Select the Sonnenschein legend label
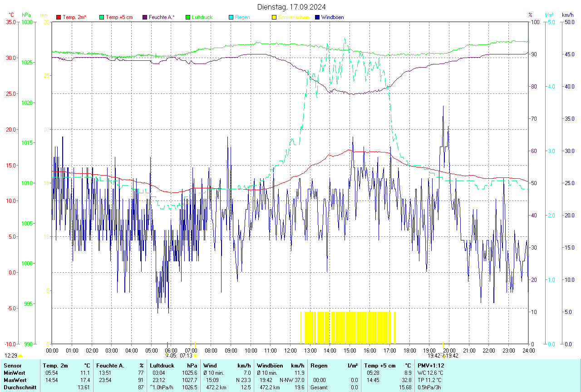581x392 pixels. point(294,17)
